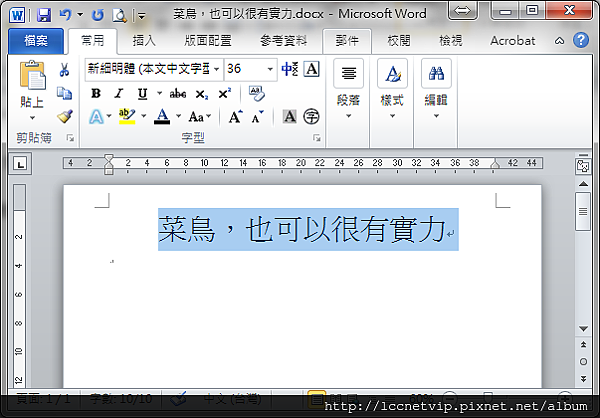The image size is (600, 418).
Task: Click the Save icon in quick access toolbar
Action: pos(44,15)
